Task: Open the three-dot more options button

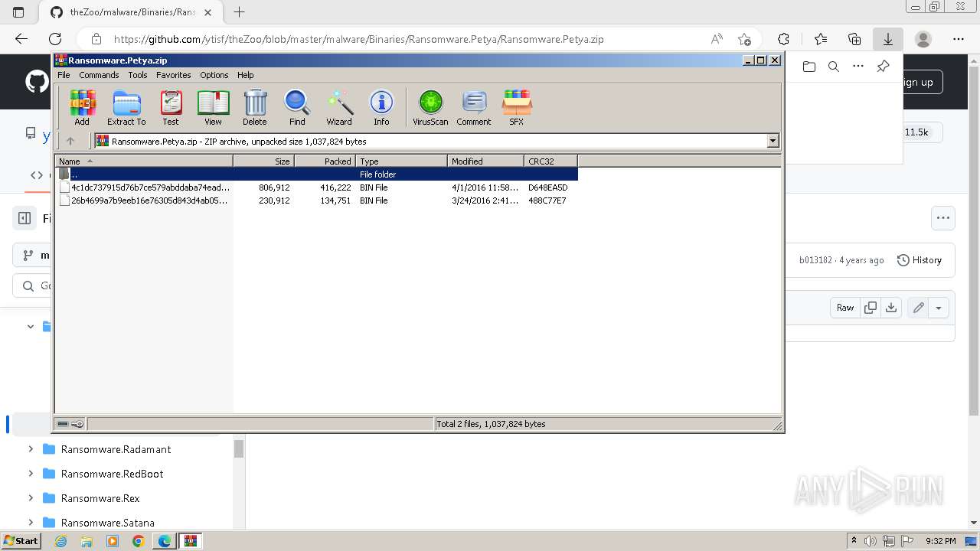Action: 943,218
